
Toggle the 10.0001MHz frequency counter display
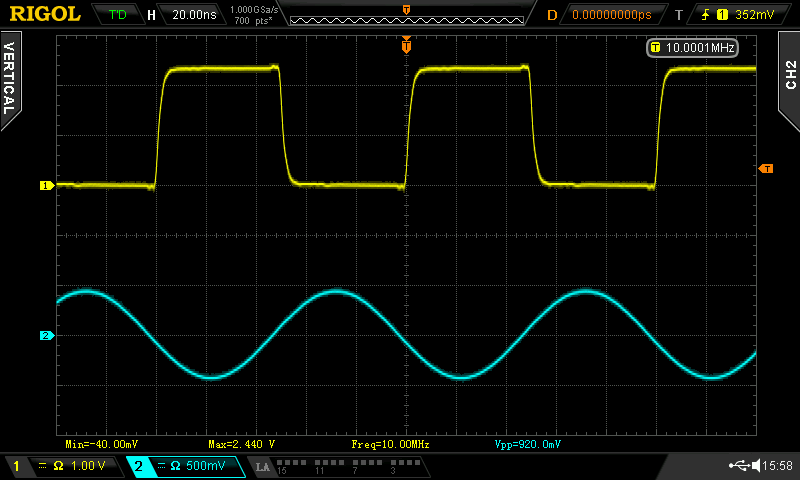[x=693, y=47]
